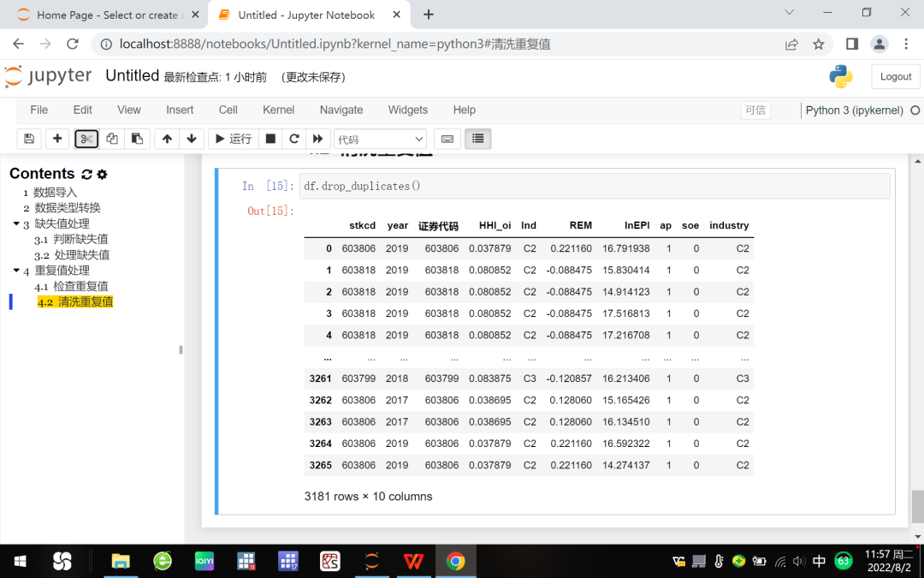Click the df.drop_duplicates() code input
The width and height of the screenshot is (924, 578).
(595, 186)
